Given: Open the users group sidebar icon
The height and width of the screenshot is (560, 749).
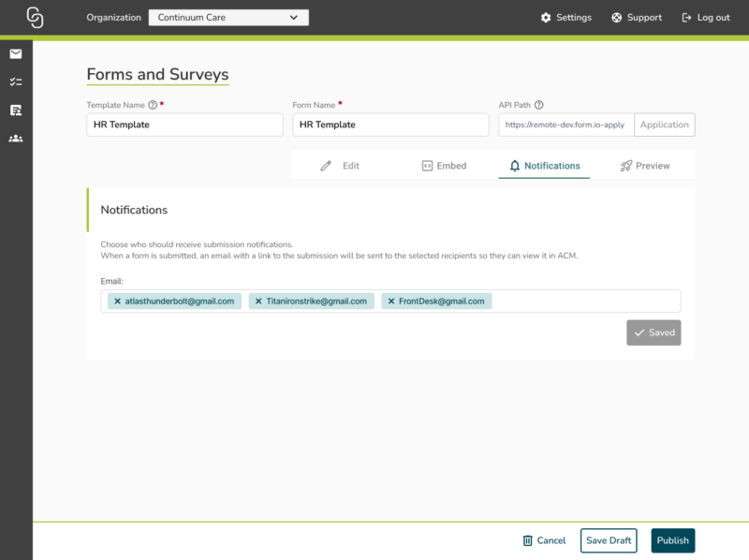Looking at the screenshot, I should pos(16,139).
